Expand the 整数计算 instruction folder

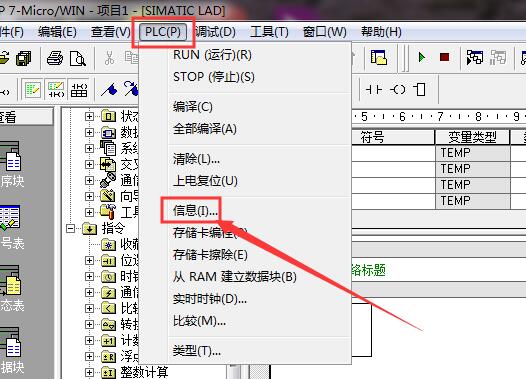coord(89,372)
